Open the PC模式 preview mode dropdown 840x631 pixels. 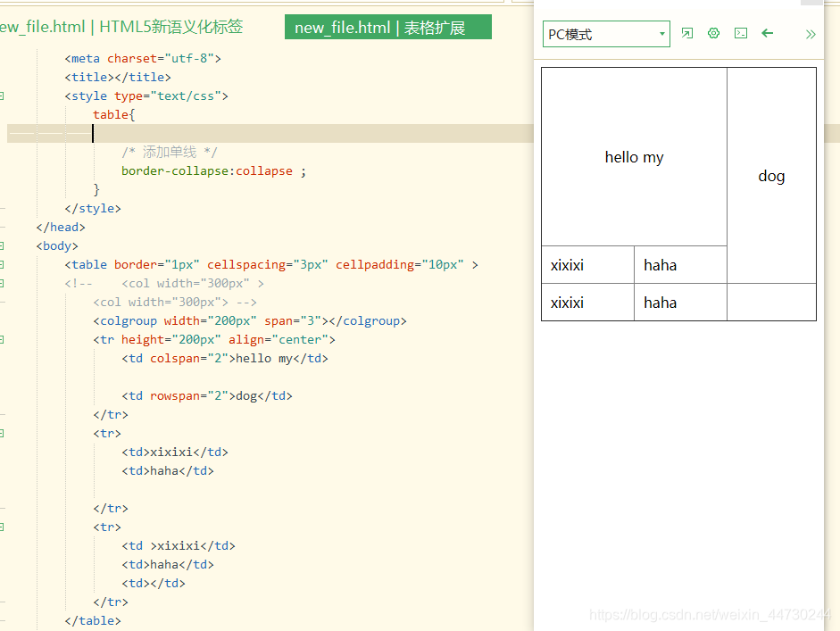coord(606,34)
